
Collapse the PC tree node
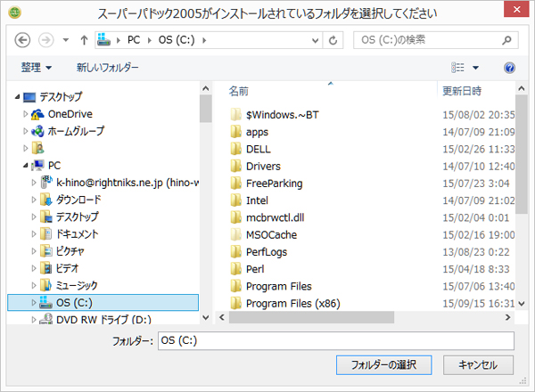[26, 166]
